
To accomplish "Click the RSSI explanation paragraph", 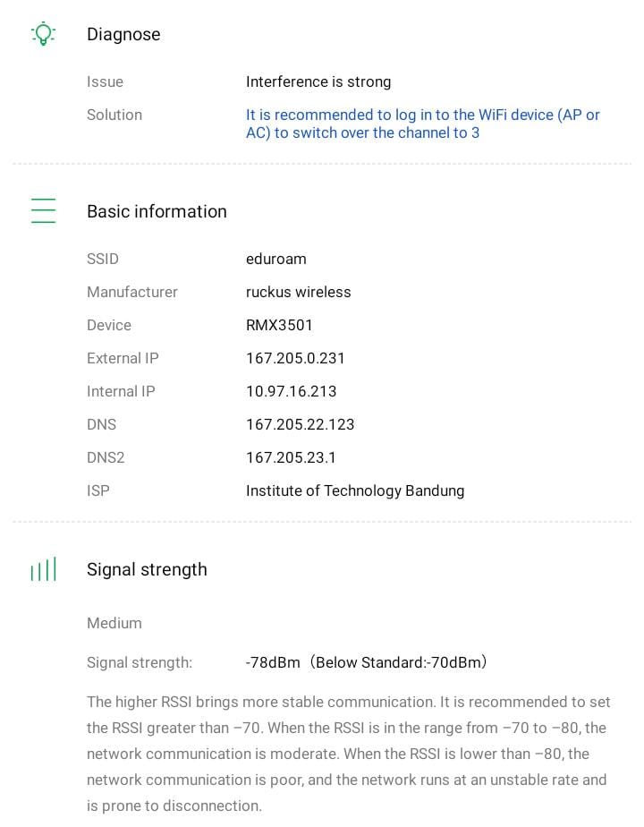I will (349, 754).
